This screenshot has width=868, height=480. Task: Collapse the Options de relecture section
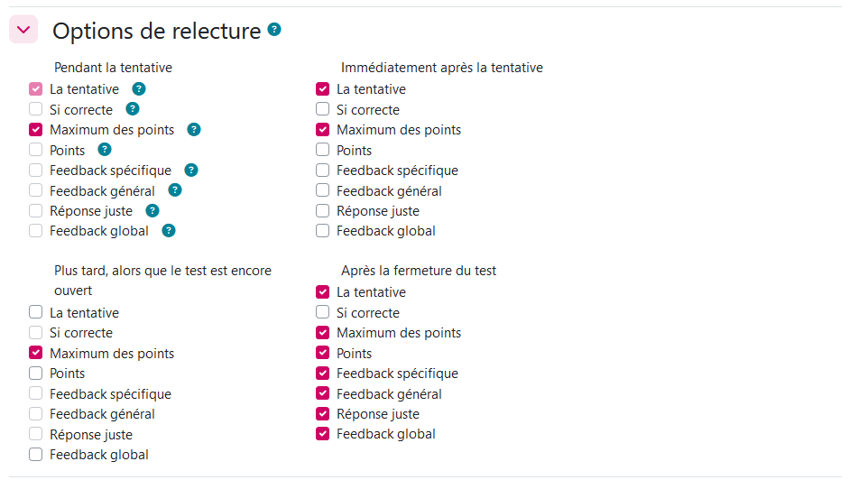coord(23,30)
